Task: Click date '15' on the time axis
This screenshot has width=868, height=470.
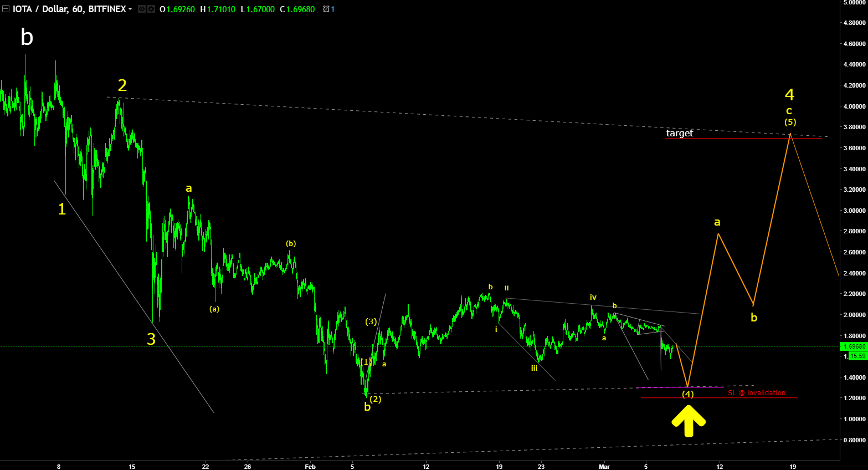Action: point(132,467)
